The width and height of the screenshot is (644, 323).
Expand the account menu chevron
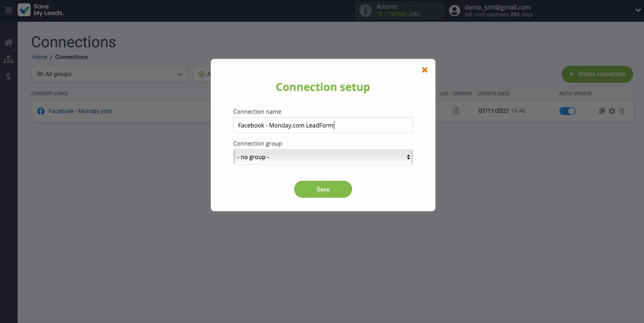click(638, 10)
